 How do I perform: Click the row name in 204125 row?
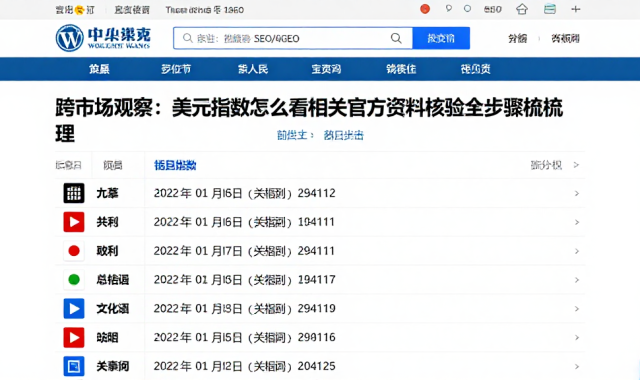point(113,366)
